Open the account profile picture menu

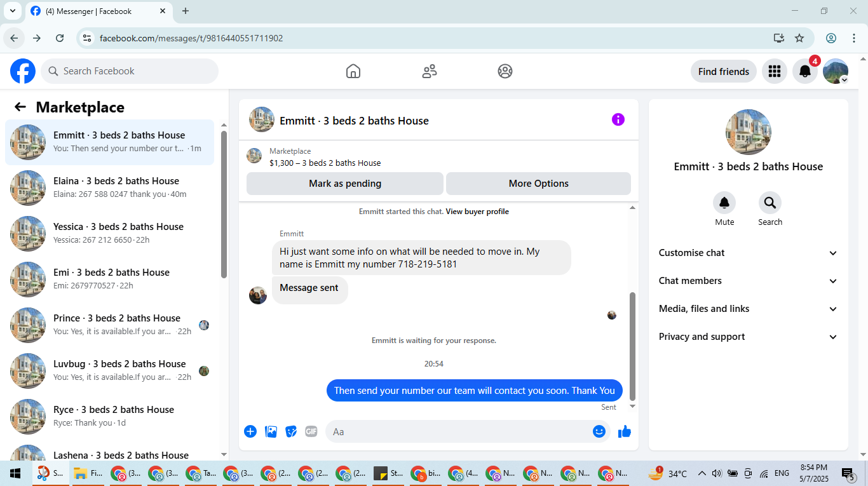pyautogui.click(x=836, y=71)
